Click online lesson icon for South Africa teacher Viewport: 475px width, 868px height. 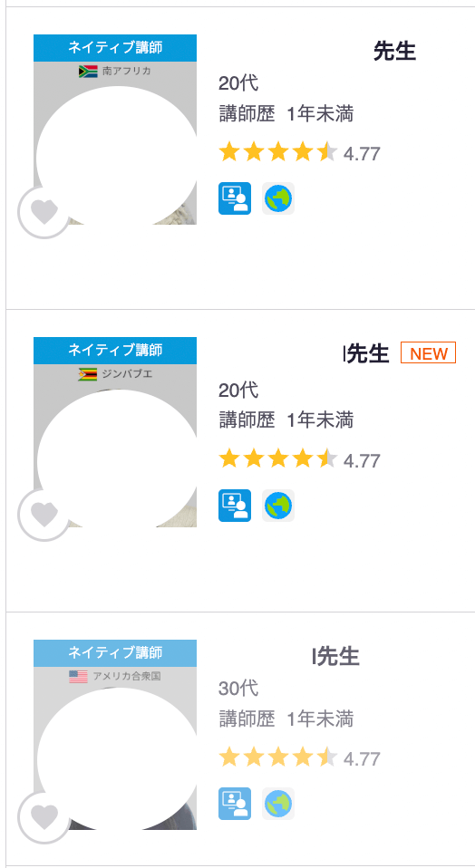(x=235, y=198)
